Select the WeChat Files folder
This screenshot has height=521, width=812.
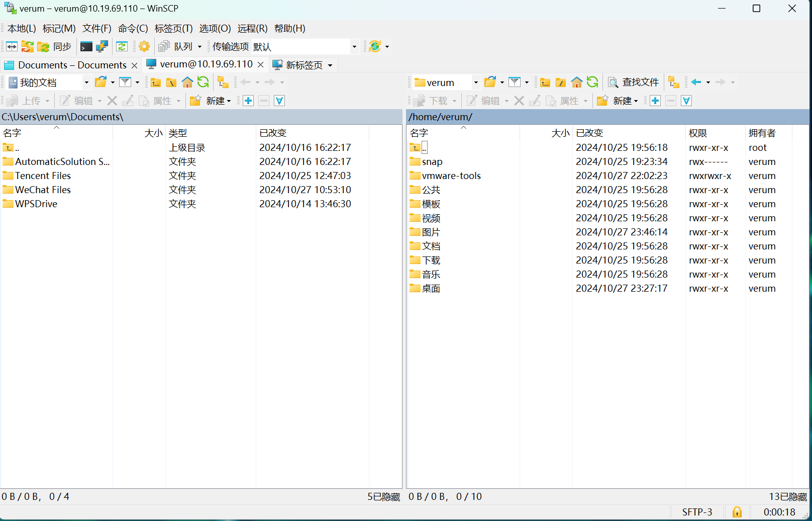(x=43, y=190)
